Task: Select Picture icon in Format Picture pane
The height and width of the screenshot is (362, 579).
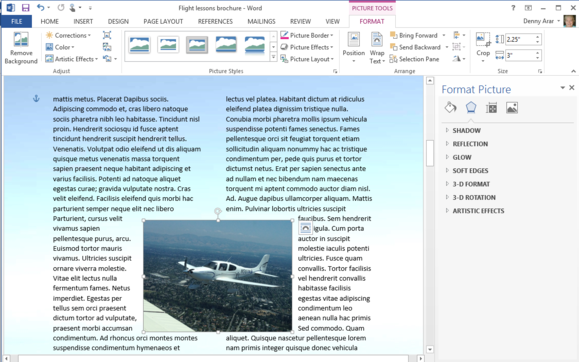Action: click(x=512, y=107)
